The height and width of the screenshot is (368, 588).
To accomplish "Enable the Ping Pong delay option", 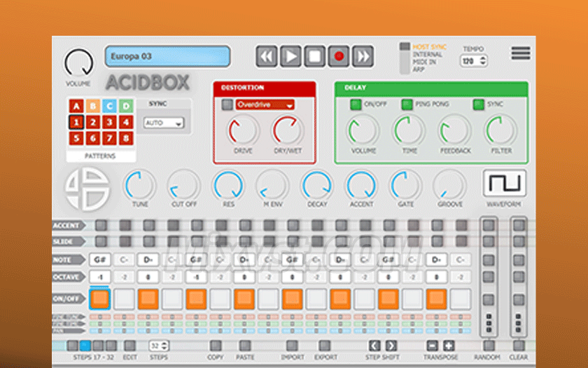I will (407, 104).
